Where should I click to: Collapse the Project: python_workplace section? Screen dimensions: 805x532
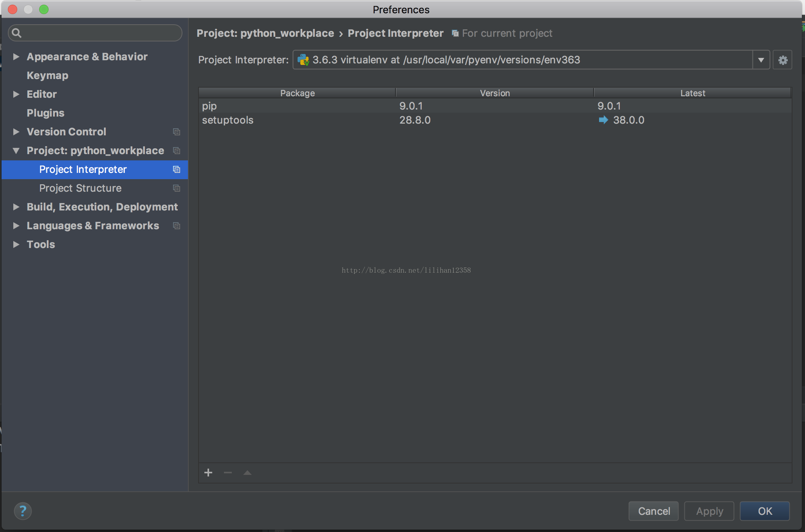click(16, 151)
